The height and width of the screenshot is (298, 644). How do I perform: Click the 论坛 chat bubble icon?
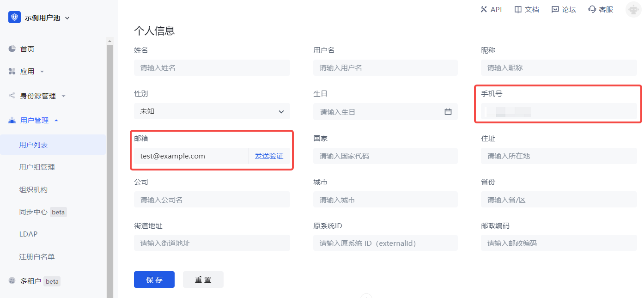[x=555, y=9]
